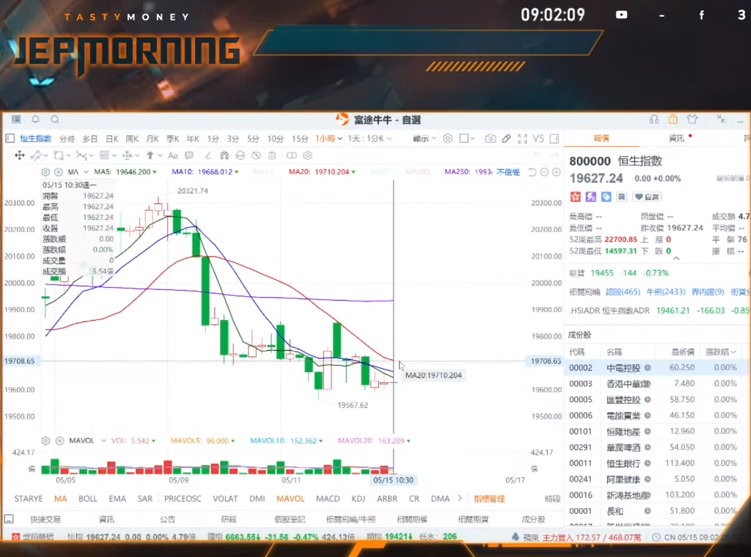
Task: Remove the MA indicator with X icon
Action: (58, 172)
